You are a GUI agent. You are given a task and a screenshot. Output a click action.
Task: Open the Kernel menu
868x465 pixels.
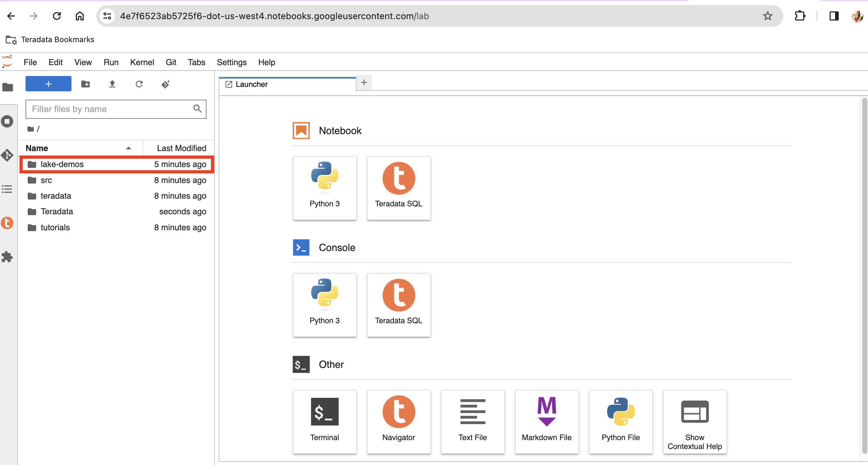point(142,62)
